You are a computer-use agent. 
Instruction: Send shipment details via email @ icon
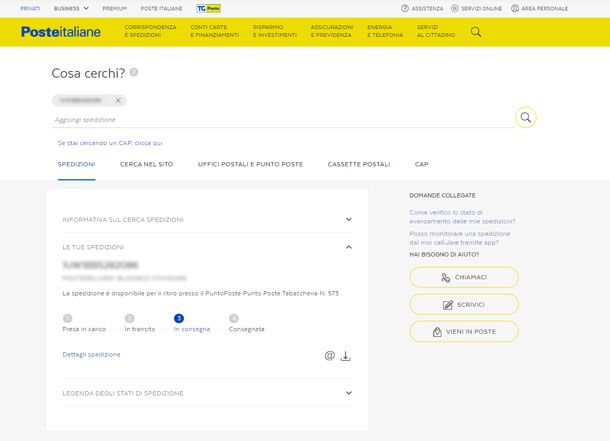pos(330,355)
